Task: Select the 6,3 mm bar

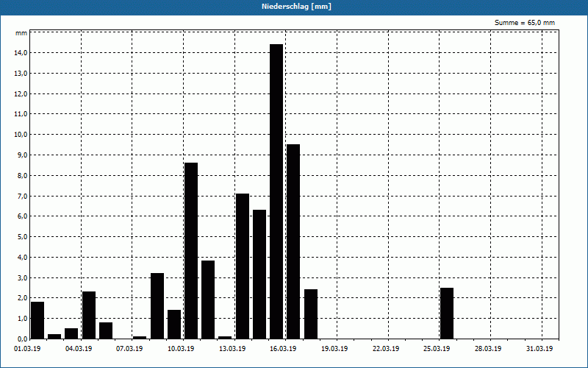Action: (259, 274)
